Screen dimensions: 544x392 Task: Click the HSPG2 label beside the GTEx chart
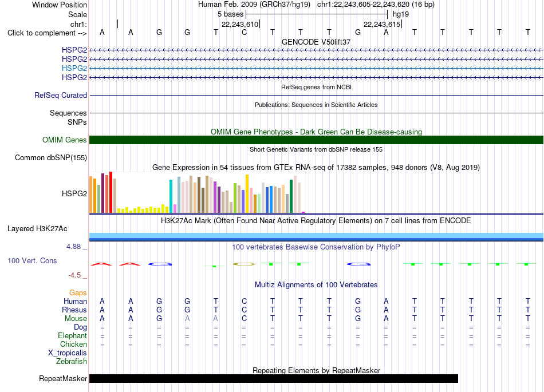74,193
